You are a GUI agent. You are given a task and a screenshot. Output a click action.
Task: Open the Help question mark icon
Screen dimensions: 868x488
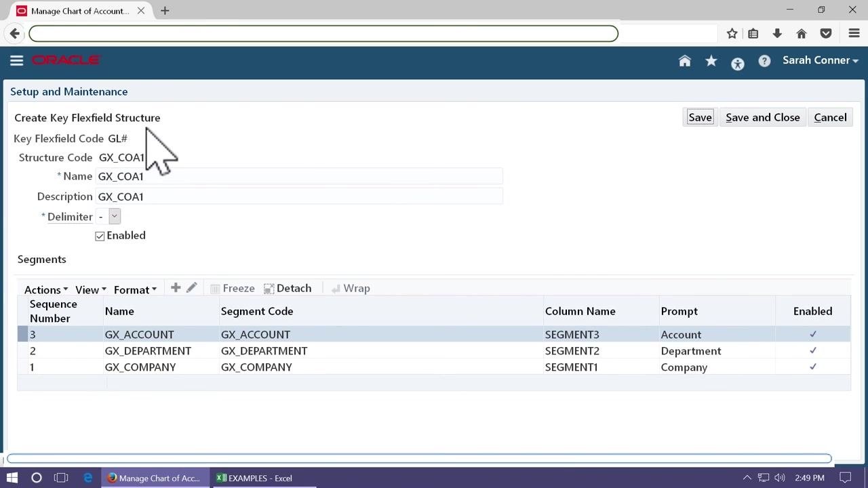click(764, 61)
